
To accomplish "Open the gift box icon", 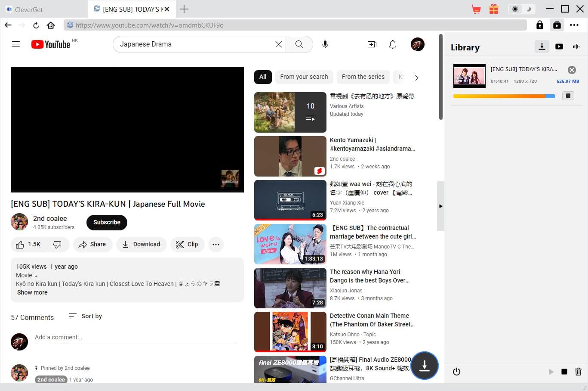I will pyautogui.click(x=494, y=9).
